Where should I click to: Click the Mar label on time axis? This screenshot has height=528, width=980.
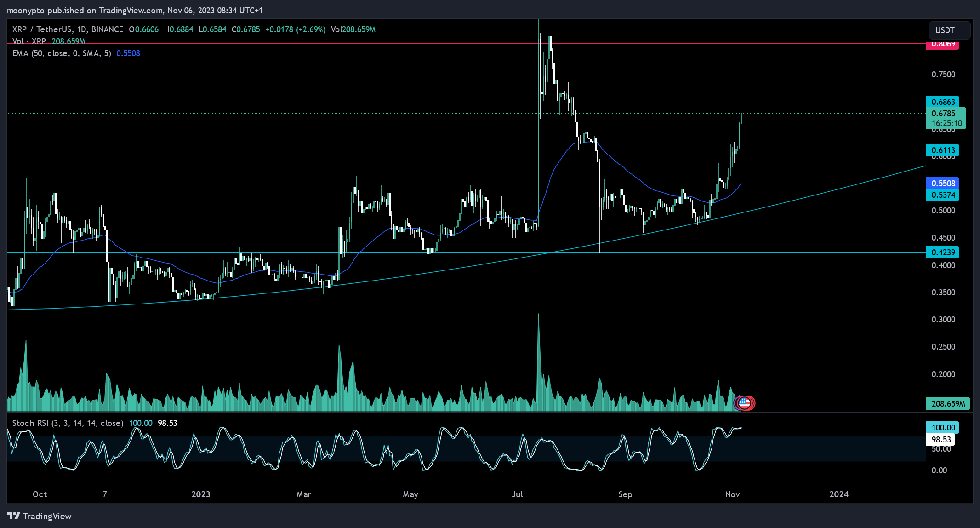tap(304, 494)
